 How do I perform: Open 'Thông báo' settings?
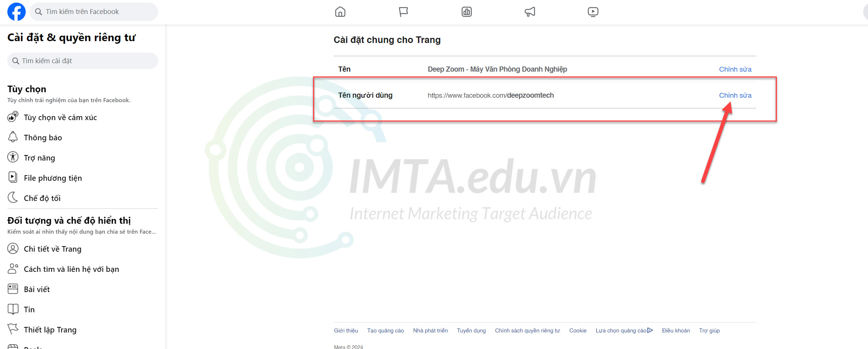coord(43,138)
